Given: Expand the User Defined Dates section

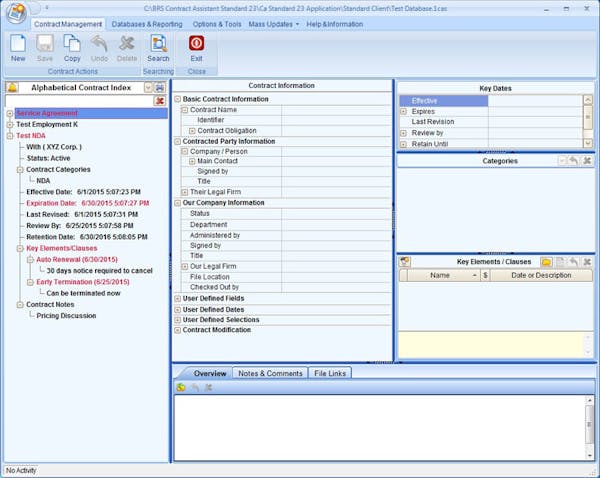Looking at the screenshot, I should 177,310.
